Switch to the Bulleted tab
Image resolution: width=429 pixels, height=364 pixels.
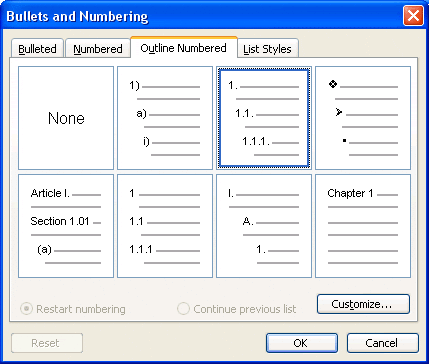(37, 49)
